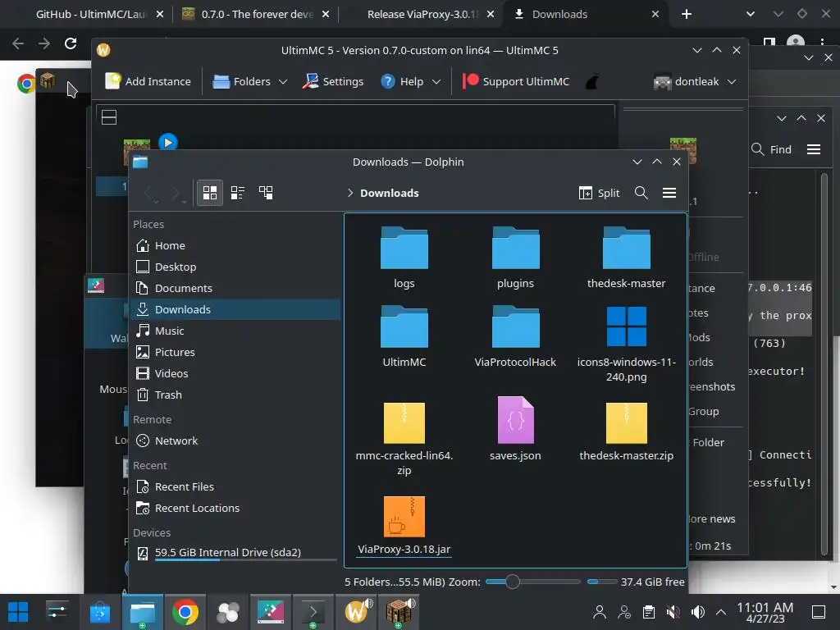Select the icons8-windows-11-240.png image file
Viewport: 840px width, 630px height.
pyautogui.click(x=626, y=326)
